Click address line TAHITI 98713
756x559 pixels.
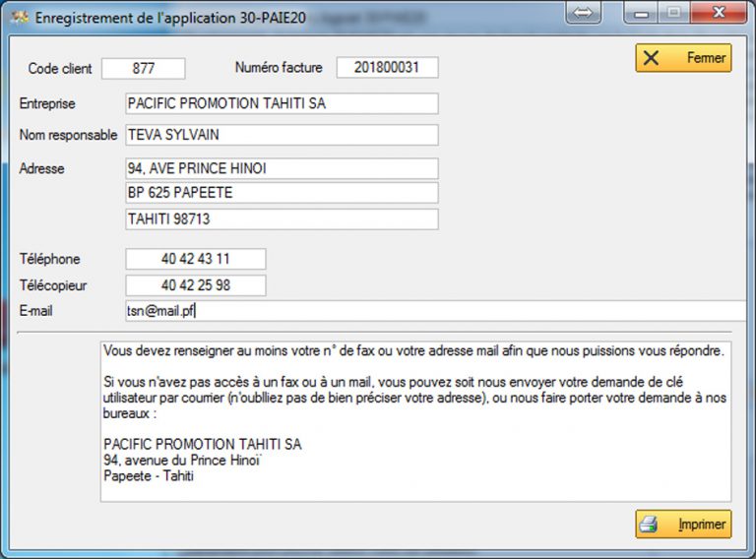point(282,219)
